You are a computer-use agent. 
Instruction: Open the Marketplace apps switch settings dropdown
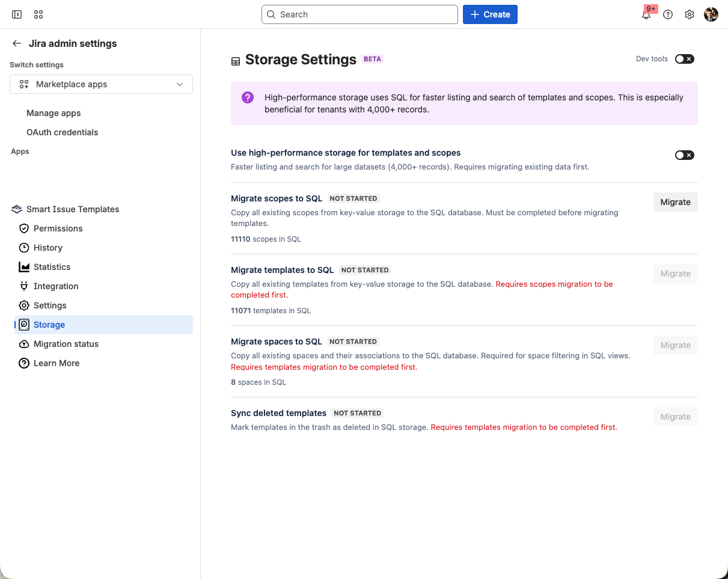101,84
